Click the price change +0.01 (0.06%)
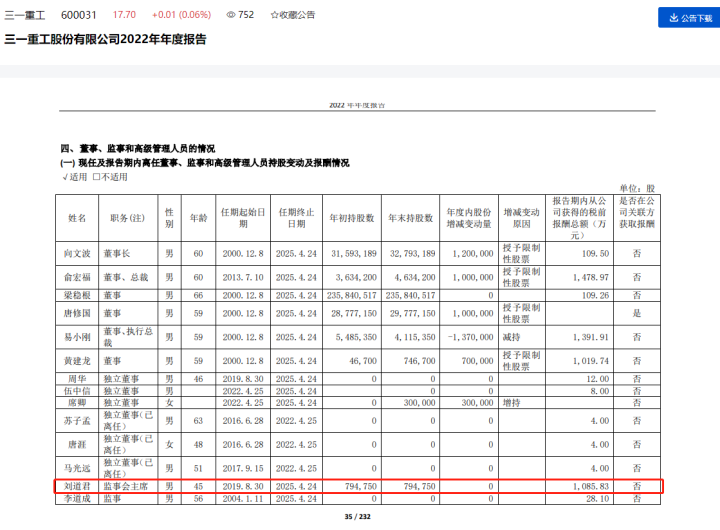Viewport: 720px width, 530px height. (x=181, y=15)
